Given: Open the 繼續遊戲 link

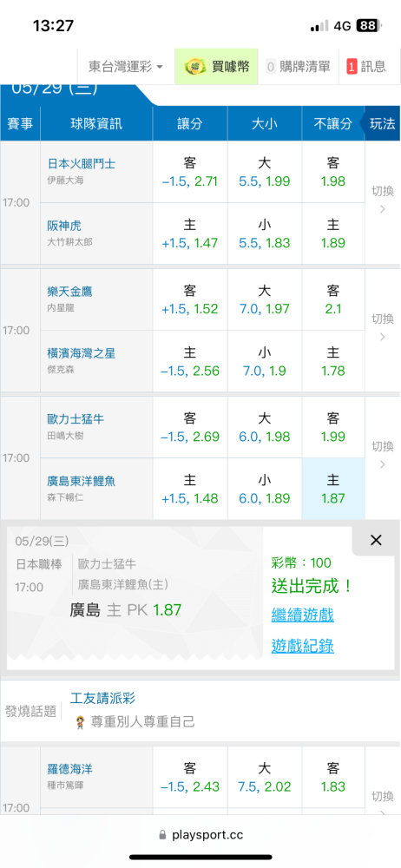Looking at the screenshot, I should (x=302, y=615).
